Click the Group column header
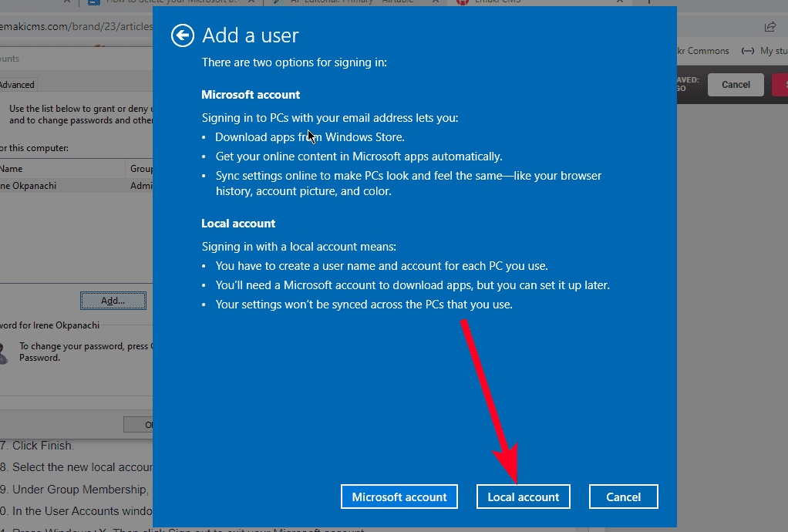This screenshot has height=532, width=788. point(140,169)
